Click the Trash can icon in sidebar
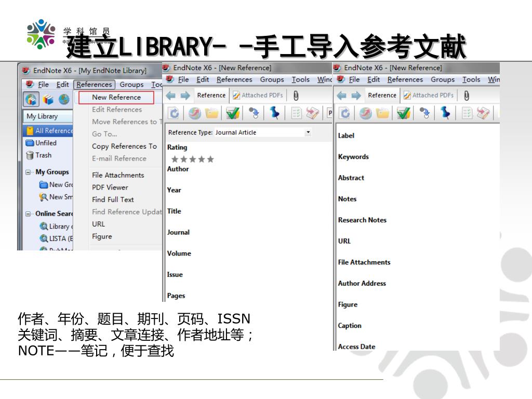Screen dimensions: 532x399 (30, 155)
